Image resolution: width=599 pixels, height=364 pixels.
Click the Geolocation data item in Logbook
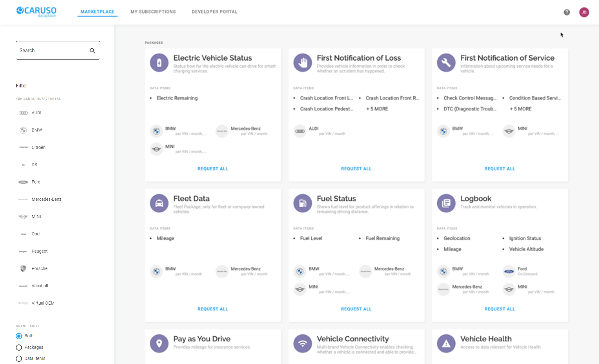(457, 239)
